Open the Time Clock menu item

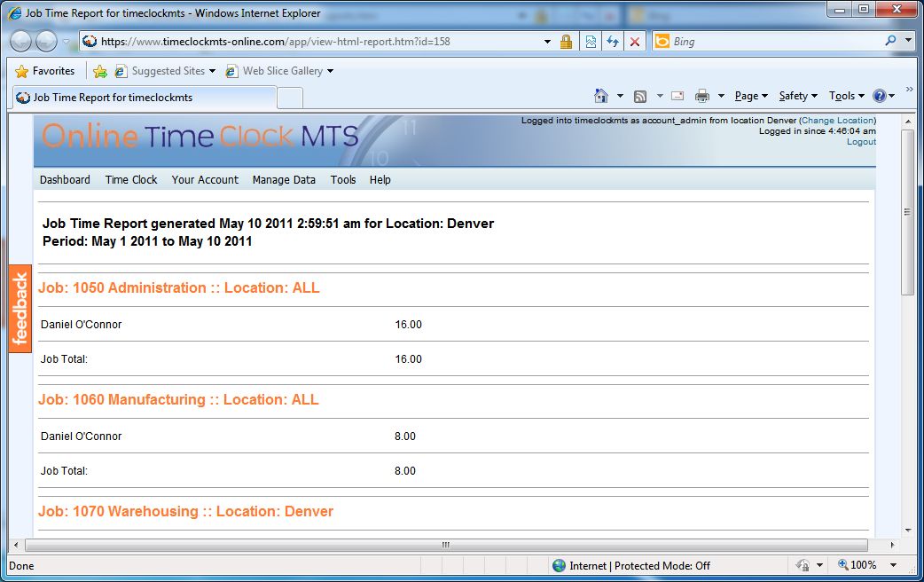131,180
